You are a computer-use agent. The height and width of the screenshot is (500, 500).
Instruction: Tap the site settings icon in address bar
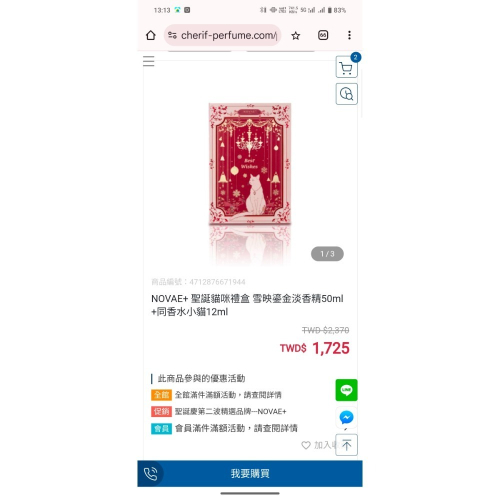point(172,35)
